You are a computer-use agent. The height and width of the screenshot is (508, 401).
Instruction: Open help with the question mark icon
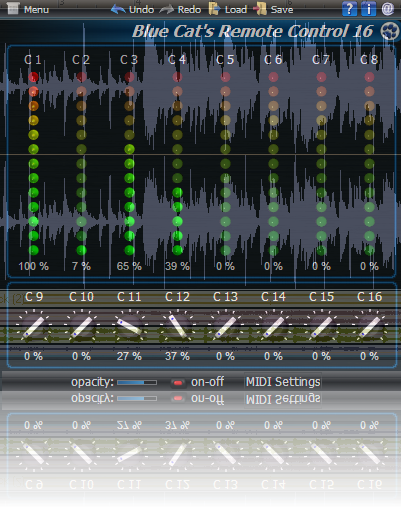[x=349, y=9]
